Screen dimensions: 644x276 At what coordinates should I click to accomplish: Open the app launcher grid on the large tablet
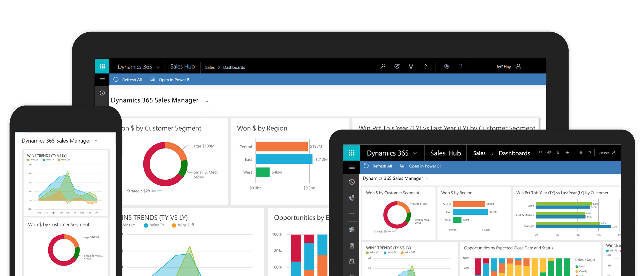102,66
